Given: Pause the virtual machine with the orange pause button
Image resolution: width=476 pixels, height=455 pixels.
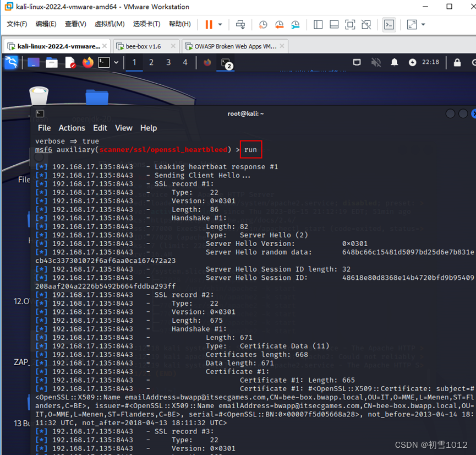Looking at the screenshot, I should 209,25.
